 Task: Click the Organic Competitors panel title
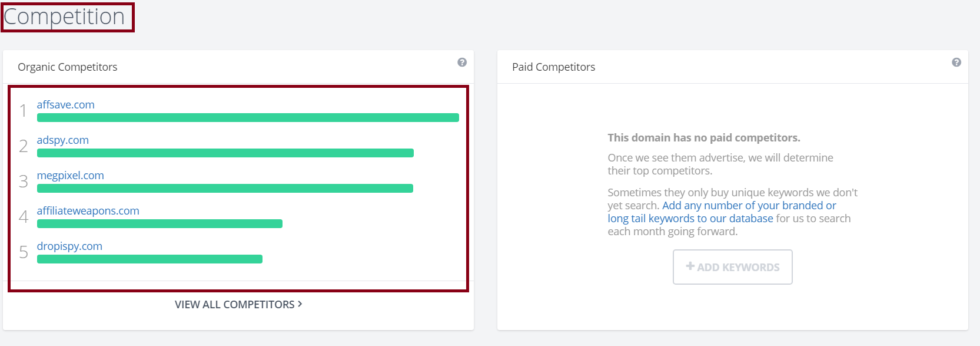[67, 67]
